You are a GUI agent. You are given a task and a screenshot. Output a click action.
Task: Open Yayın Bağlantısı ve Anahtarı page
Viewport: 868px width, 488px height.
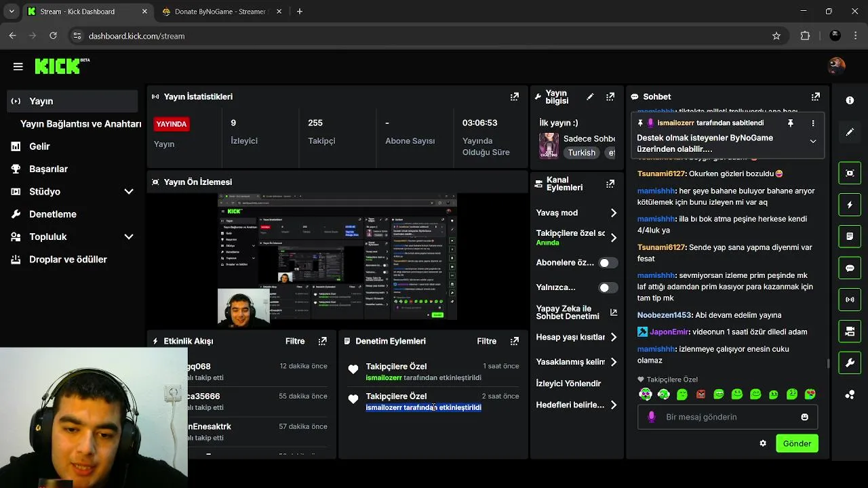coord(81,124)
